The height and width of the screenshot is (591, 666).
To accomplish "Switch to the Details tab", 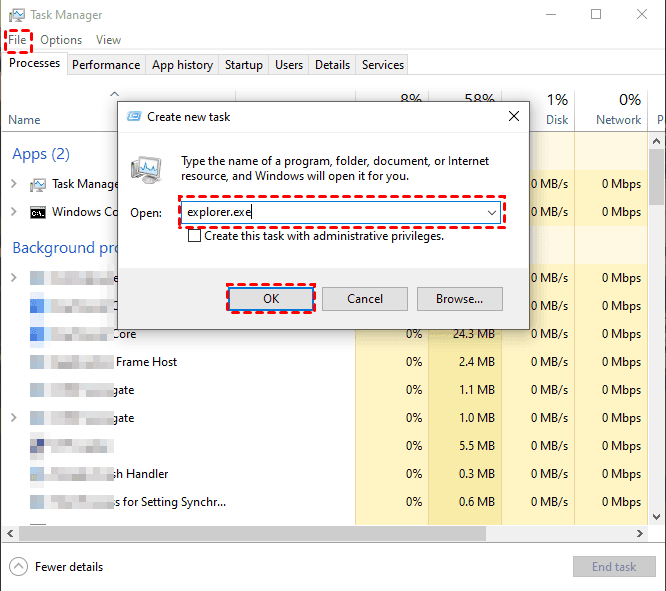I will pyautogui.click(x=332, y=65).
